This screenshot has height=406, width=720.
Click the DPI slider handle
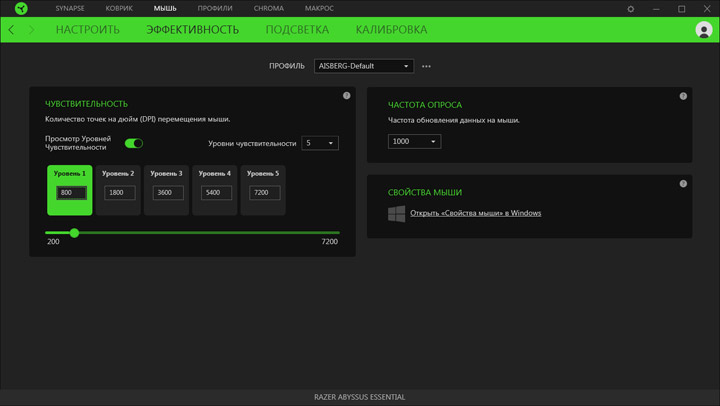[x=74, y=233]
